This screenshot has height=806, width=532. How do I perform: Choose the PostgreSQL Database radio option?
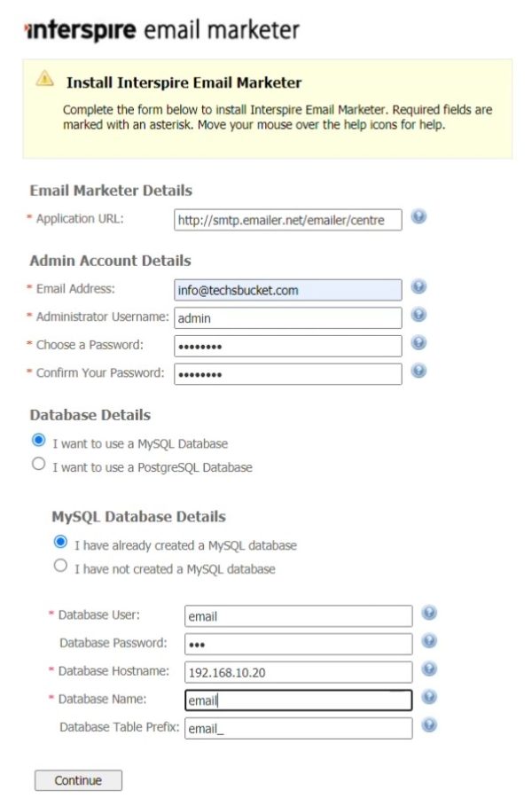tap(38, 464)
